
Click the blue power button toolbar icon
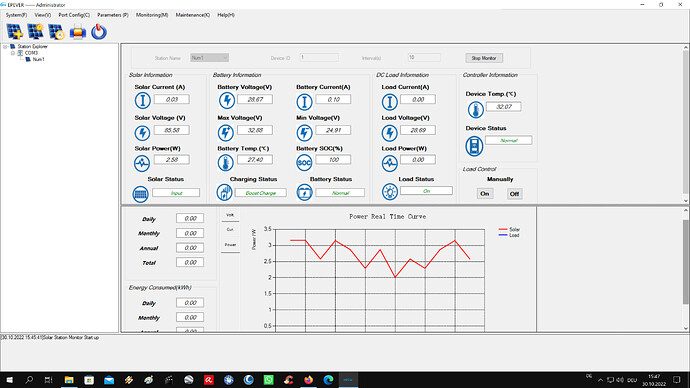99,32
